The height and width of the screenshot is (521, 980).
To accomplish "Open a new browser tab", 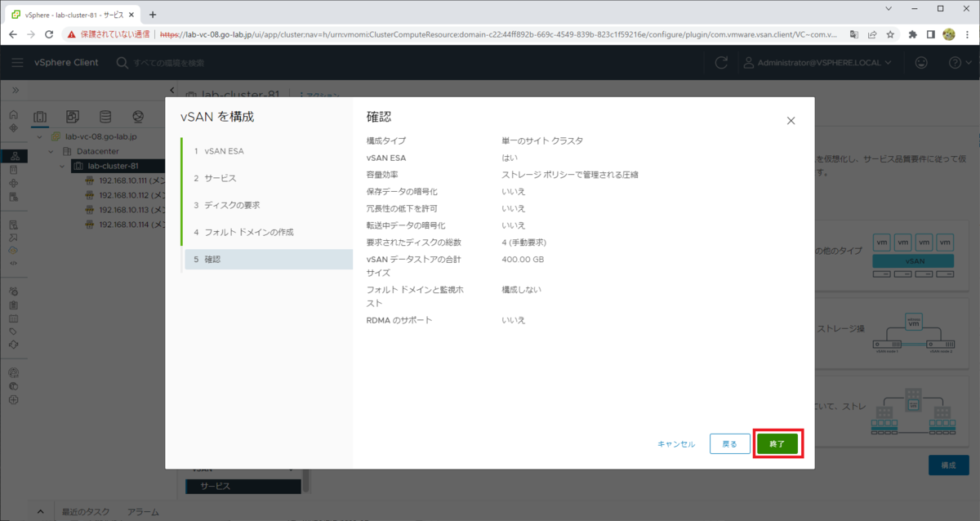I will (x=153, y=15).
